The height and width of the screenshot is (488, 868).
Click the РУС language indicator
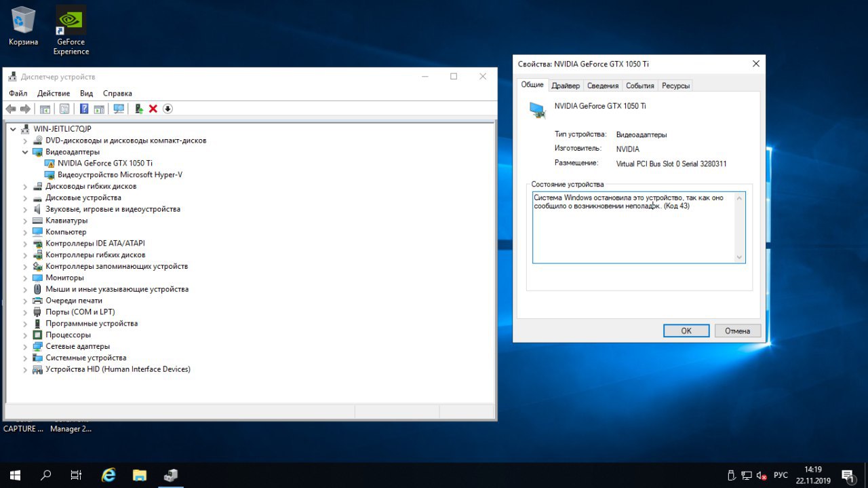tap(781, 475)
